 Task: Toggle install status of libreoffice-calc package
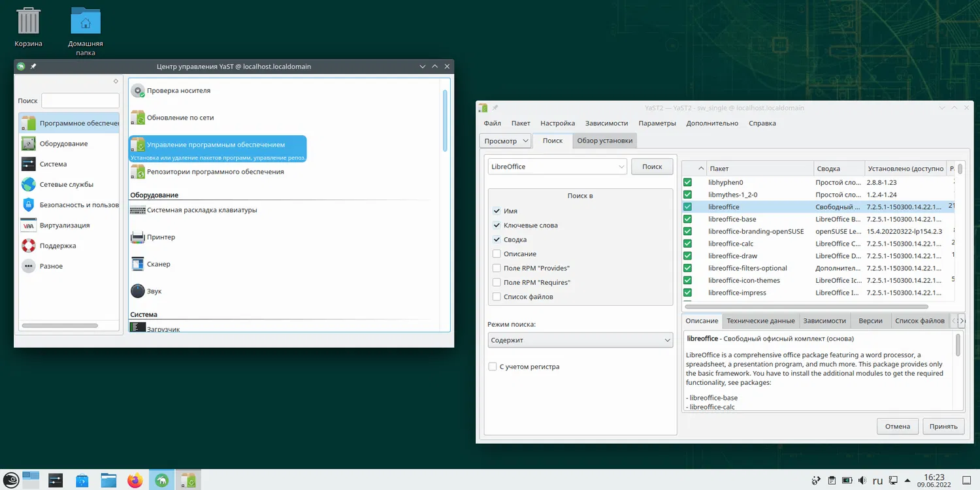(x=687, y=244)
